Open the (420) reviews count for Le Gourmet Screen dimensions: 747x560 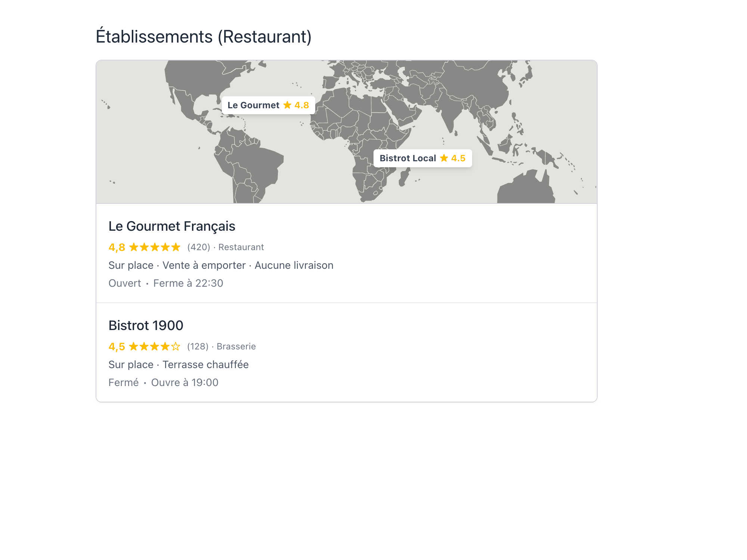click(x=198, y=247)
